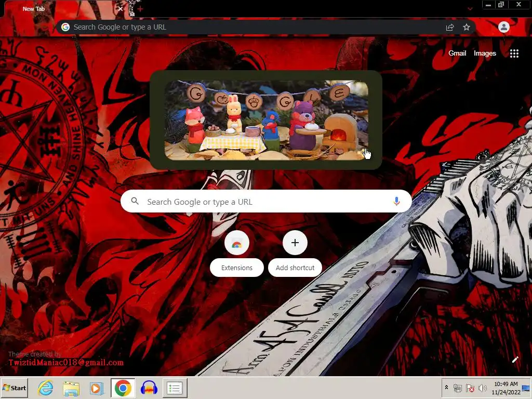Click the volume speaker tray icon
This screenshot has width=532, height=399.
click(x=482, y=388)
